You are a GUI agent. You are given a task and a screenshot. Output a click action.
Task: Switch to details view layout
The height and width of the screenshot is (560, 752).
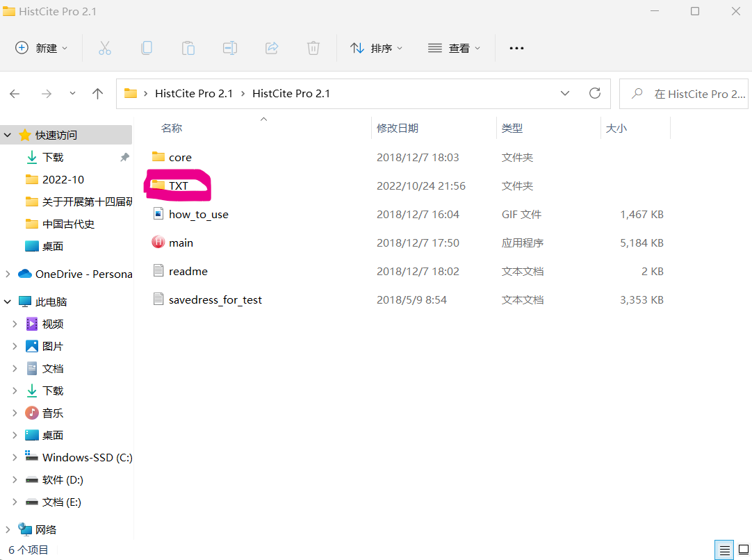[x=724, y=550]
